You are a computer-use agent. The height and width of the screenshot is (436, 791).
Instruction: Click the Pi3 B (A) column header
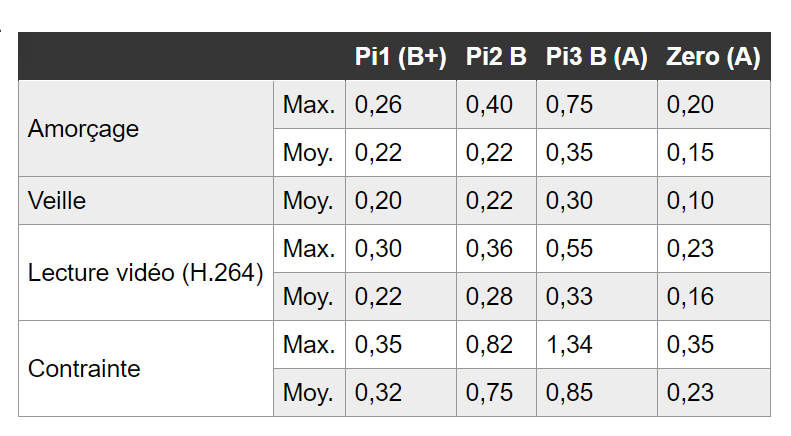coord(596,57)
